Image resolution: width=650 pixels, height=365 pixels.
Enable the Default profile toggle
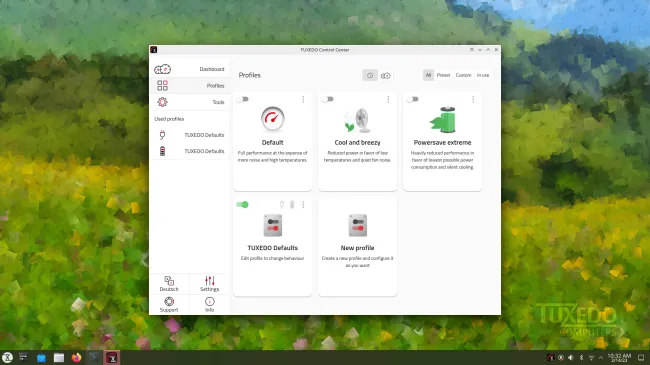243,99
